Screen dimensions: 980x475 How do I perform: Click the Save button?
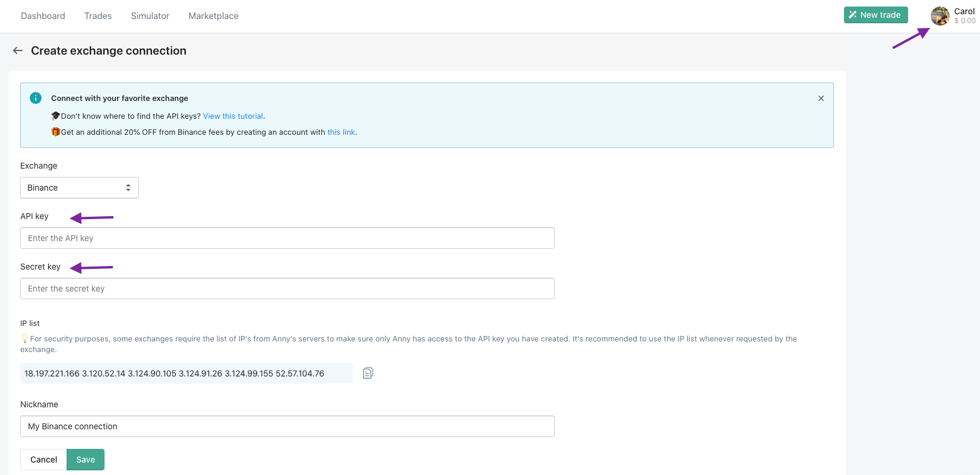tap(86, 460)
